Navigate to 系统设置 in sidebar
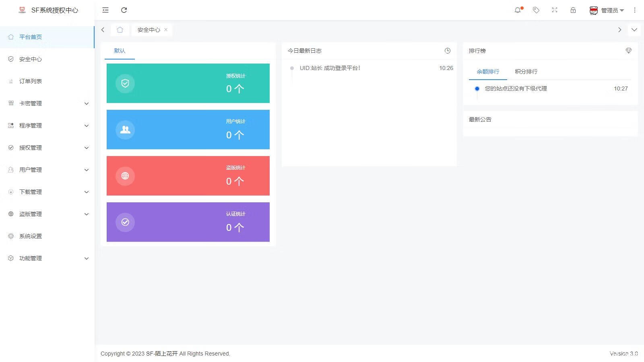Image resolution: width=644 pixels, height=362 pixels. 30,236
